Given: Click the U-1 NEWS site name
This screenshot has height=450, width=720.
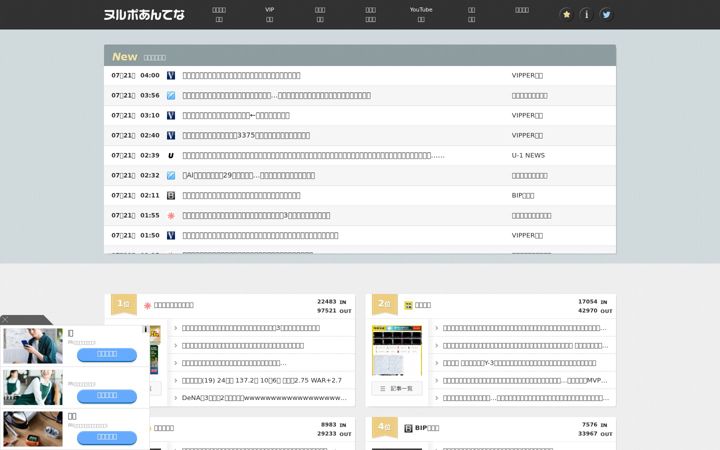Looking at the screenshot, I should (x=528, y=155).
